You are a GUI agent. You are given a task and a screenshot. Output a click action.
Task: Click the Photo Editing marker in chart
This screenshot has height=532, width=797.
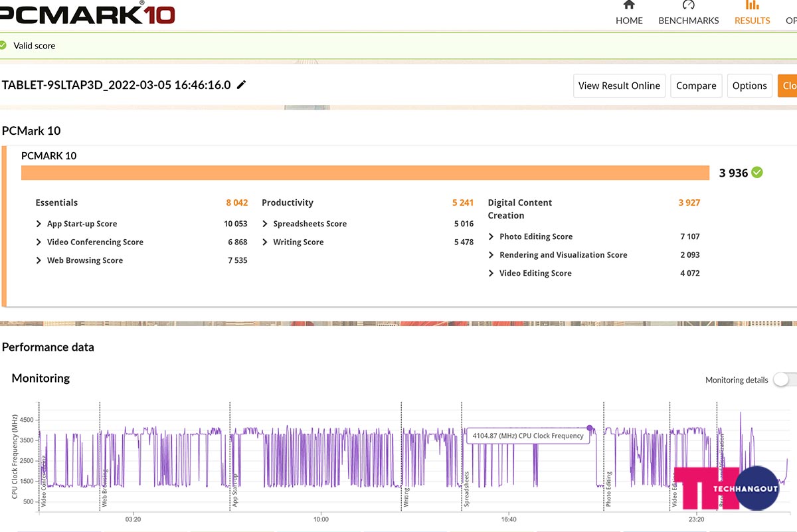click(608, 490)
